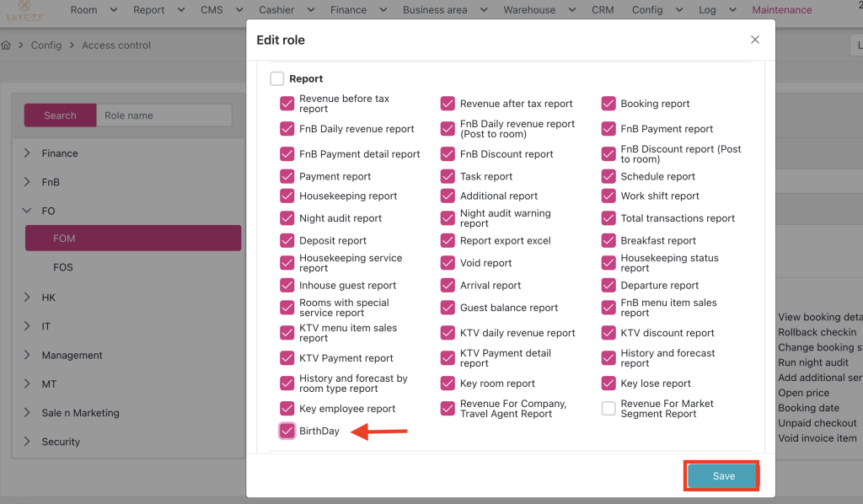Uncheck the BirthDay report checkbox
Image resolution: width=863 pixels, height=504 pixels.
[287, 432]
